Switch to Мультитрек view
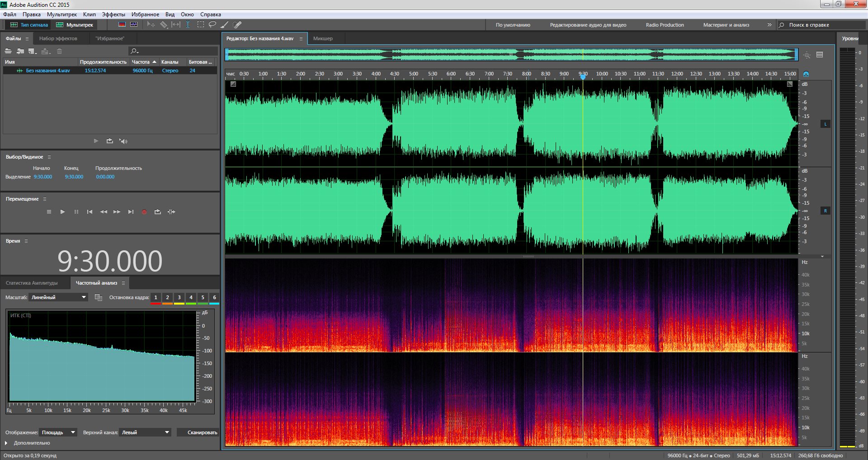 tap(75, 25)
